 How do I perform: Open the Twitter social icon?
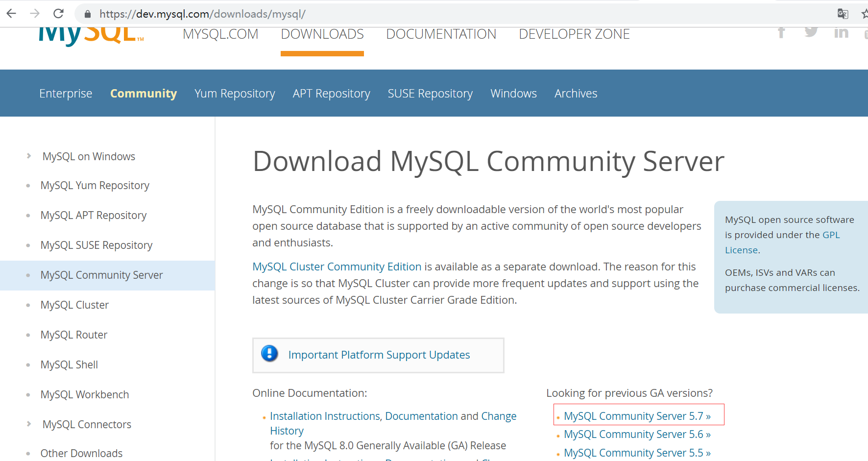[811, 32]
